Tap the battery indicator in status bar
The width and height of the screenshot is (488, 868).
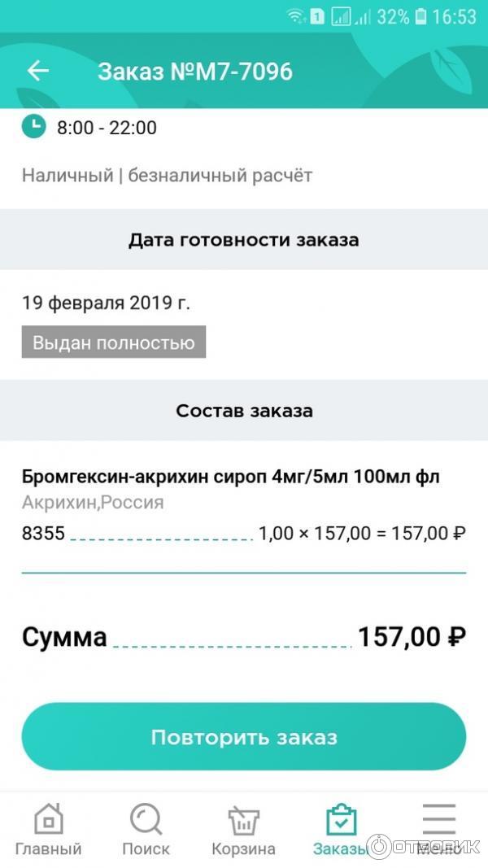(x=420, y=16)
